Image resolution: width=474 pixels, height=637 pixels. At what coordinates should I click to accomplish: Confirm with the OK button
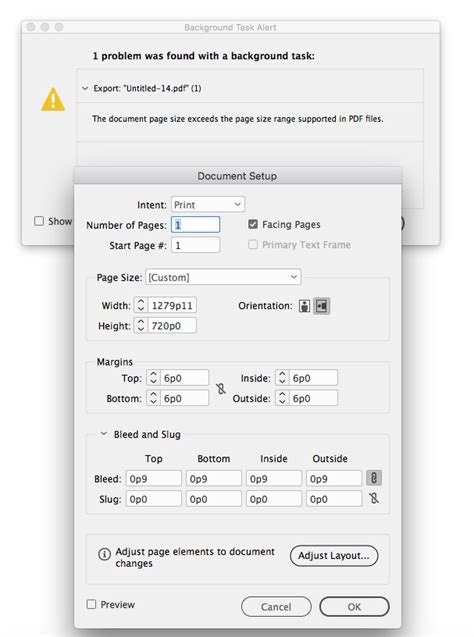[x=354, y=607]
